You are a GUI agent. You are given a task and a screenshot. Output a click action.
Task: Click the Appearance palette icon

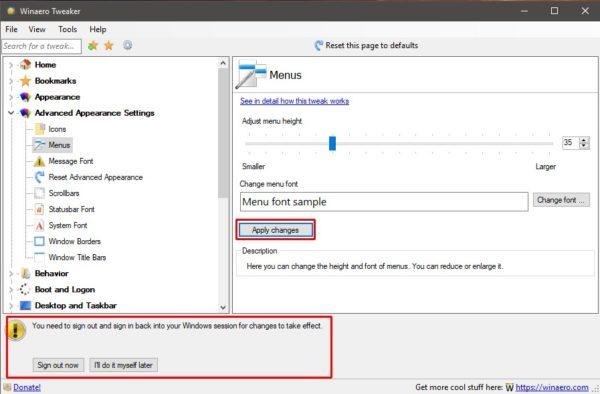25,97
